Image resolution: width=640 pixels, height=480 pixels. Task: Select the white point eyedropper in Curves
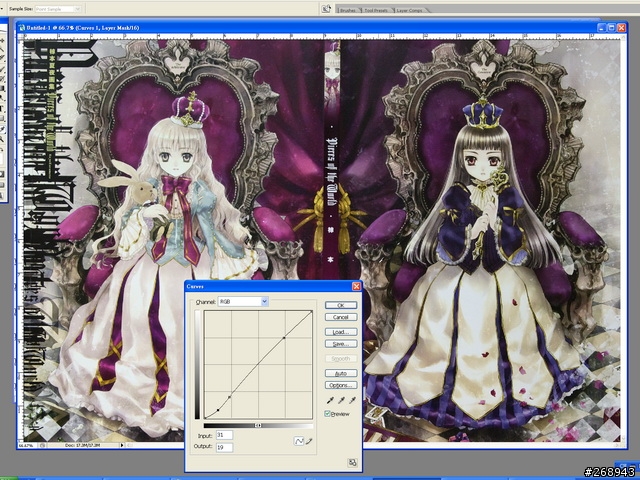click(x=352, y=400)
